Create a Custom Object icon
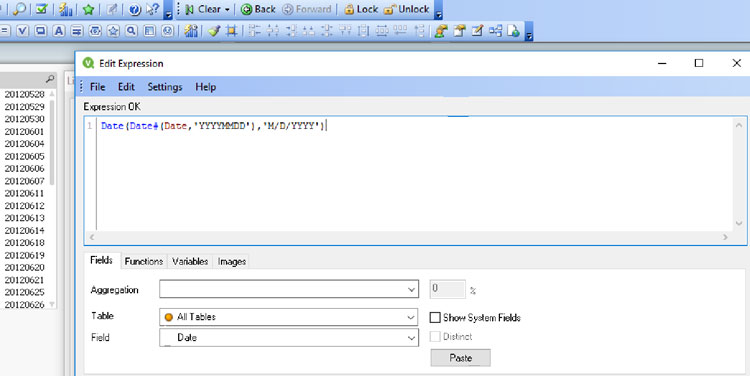 [167, 31]
